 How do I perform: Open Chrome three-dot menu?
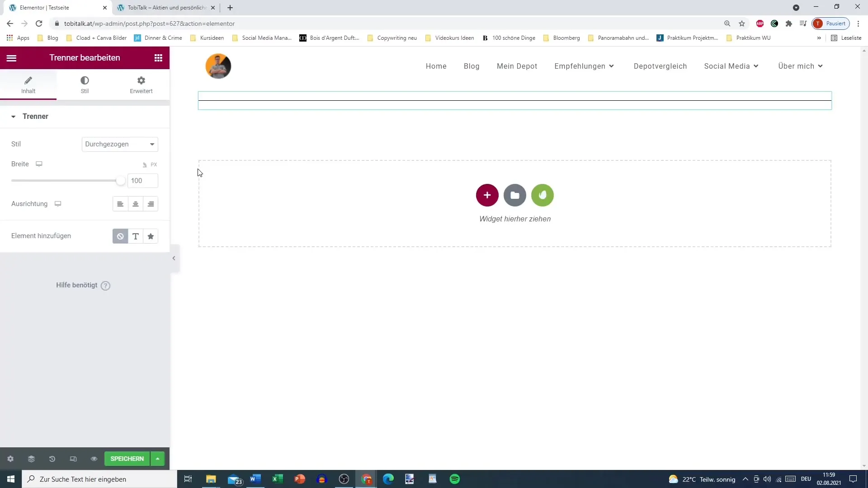pos(859,23)
